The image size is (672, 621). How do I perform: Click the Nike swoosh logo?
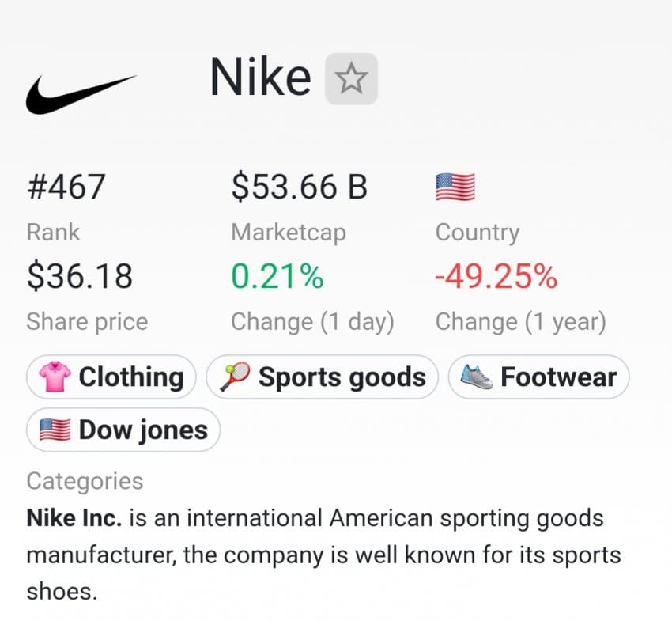point(81,94)
